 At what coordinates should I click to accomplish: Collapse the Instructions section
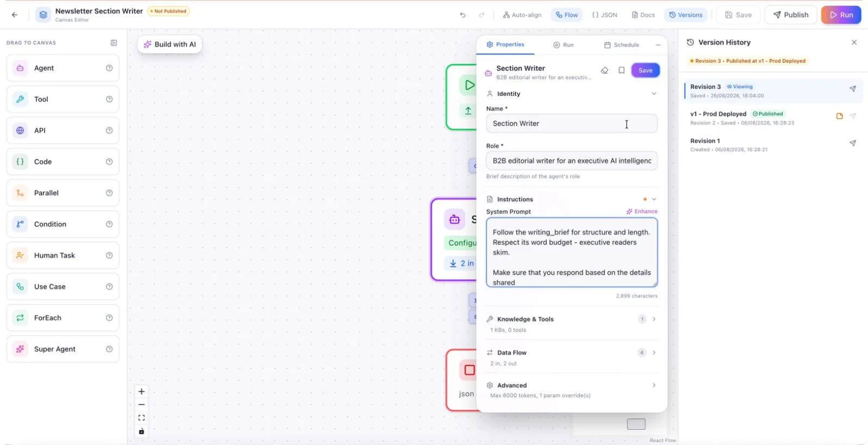click(654, 199)
